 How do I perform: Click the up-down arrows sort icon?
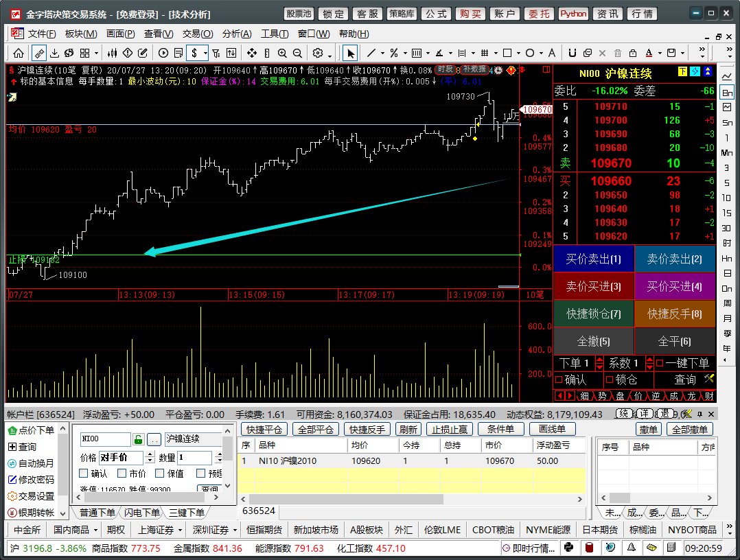[x=231, y=53]
